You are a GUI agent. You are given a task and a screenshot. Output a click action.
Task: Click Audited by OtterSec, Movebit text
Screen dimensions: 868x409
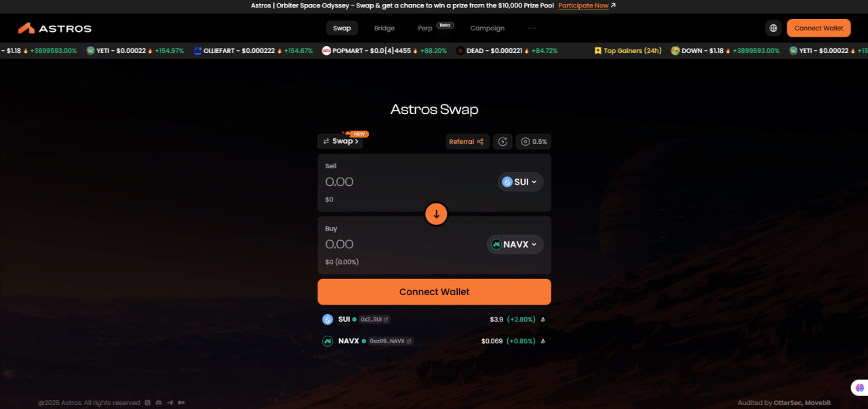pos(785,403)
